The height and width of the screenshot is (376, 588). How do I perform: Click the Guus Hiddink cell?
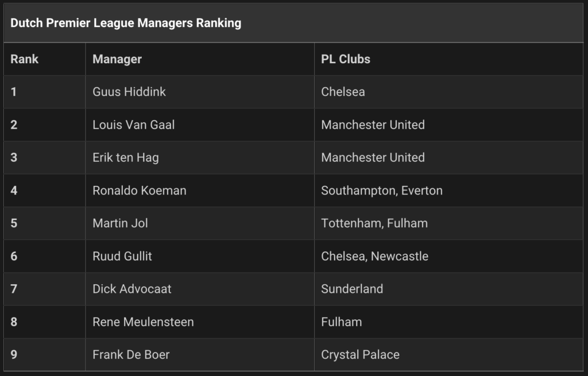200,92
